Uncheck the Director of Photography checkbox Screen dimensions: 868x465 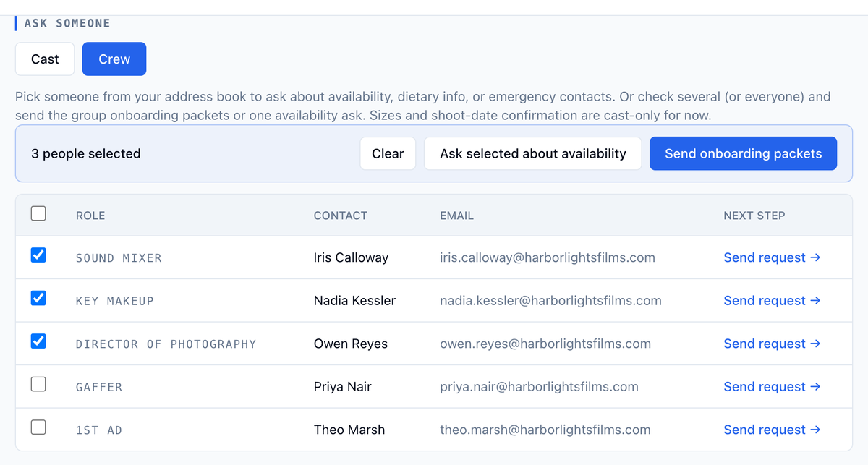click(x=38, y=341)
